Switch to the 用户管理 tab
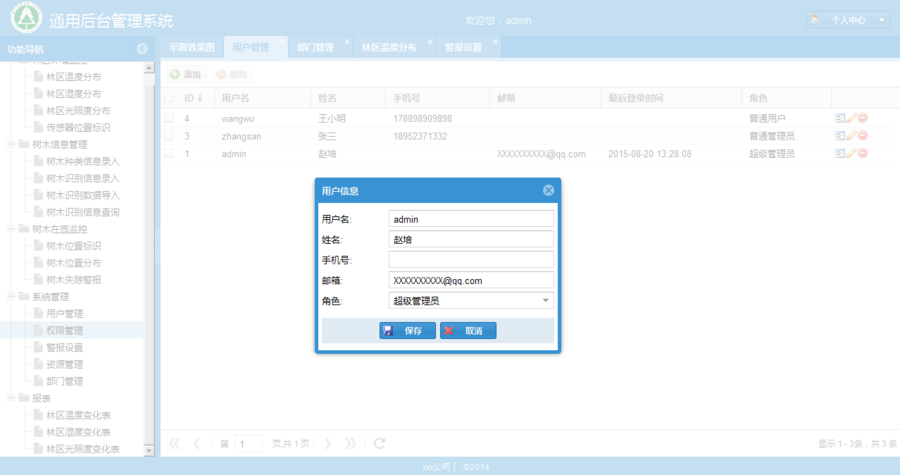The width and height of the screenshot is (900, 475). click(251, 48)
